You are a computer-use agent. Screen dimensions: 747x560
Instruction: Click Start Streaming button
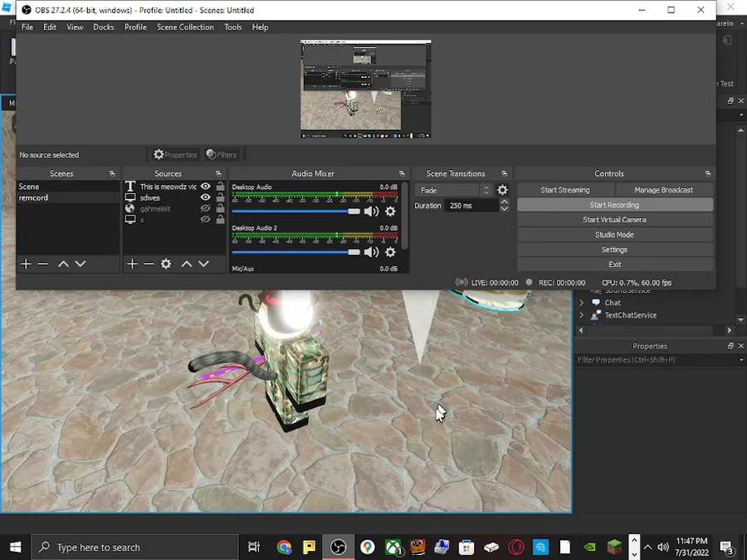tap(565, 190)
